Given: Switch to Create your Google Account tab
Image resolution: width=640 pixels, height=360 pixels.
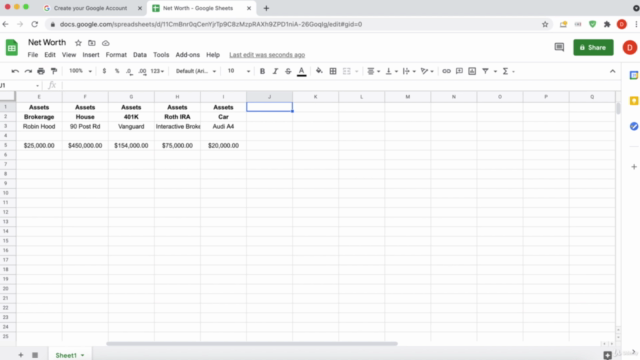Looking at the screenshot, I should pos(90,8).
